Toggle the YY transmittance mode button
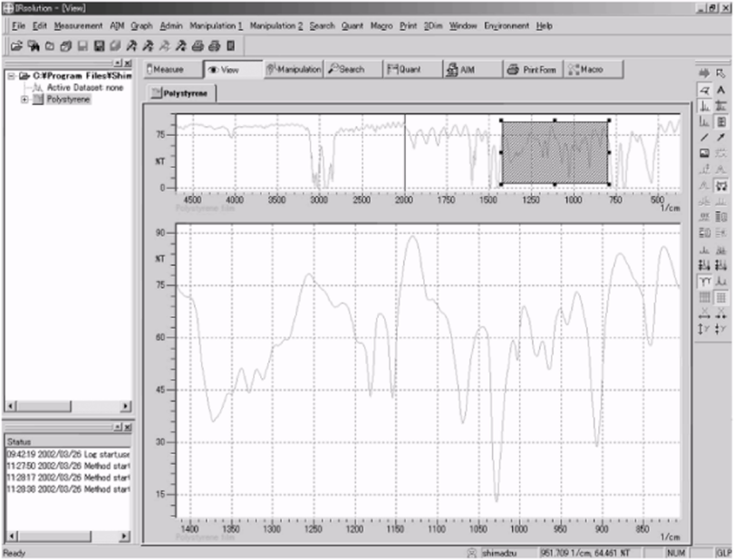734x560 pixels. coord(704,281)
